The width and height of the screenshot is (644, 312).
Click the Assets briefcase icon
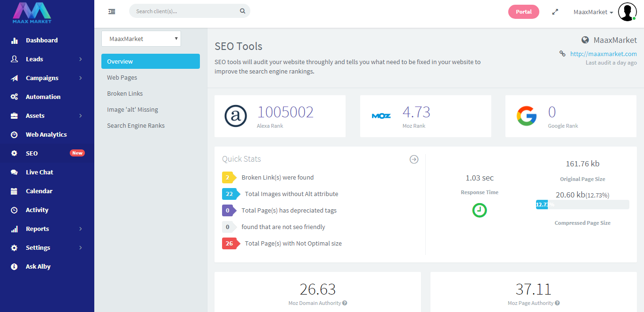(x=15, y=115)
